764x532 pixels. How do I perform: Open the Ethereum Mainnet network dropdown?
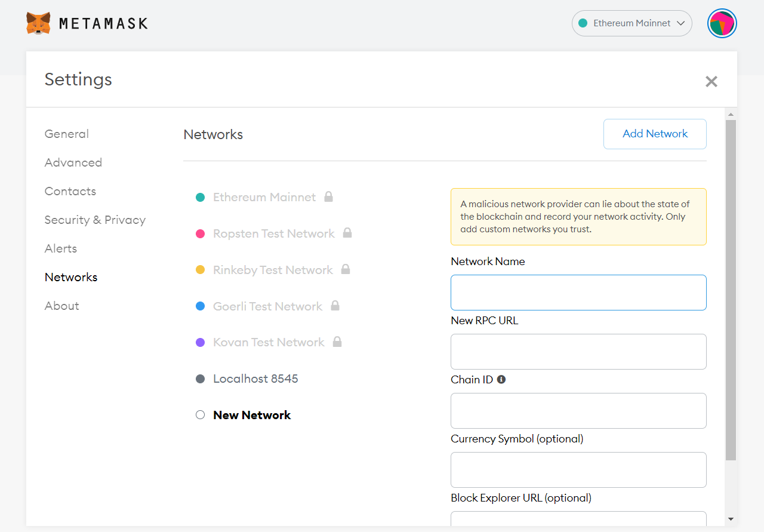click(631, 23)
